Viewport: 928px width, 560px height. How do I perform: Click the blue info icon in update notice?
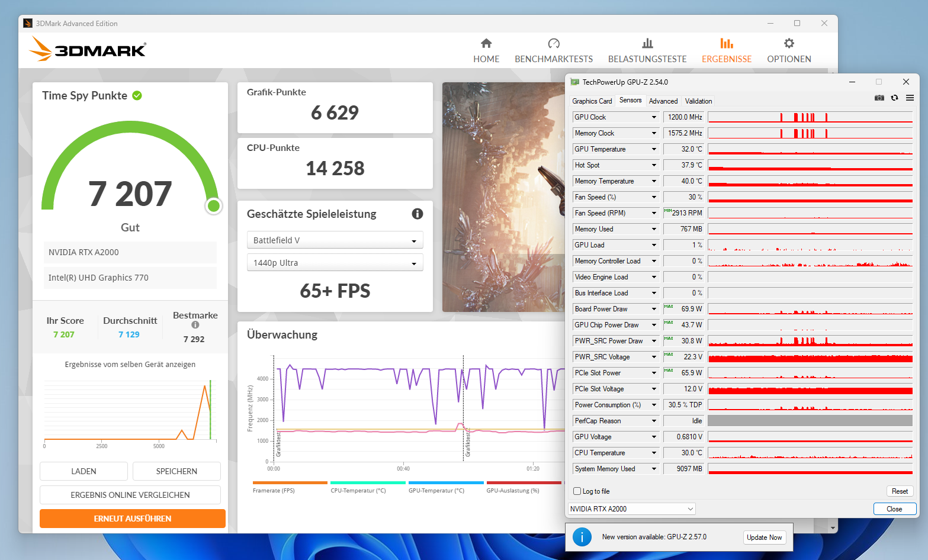pos(582,537)
